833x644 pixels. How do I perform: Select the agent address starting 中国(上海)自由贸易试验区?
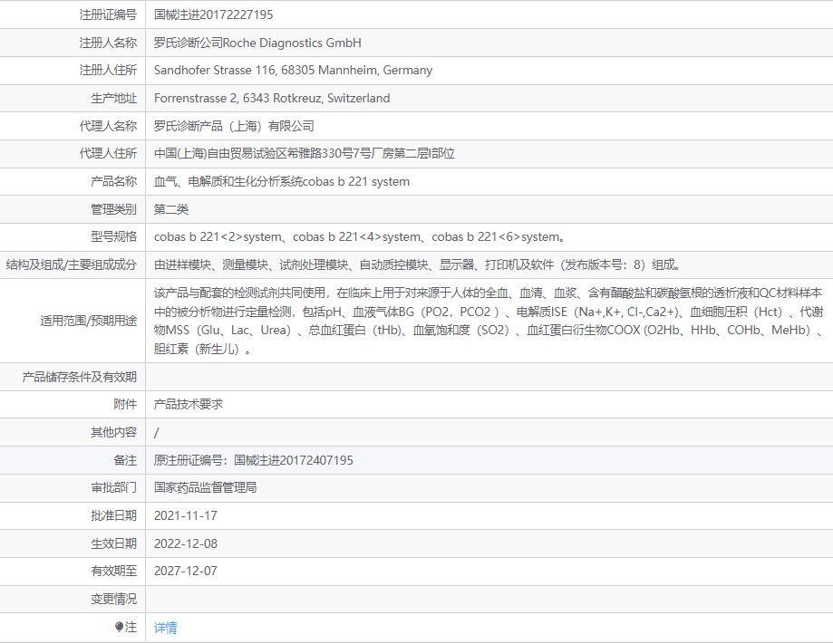[304, 153]
